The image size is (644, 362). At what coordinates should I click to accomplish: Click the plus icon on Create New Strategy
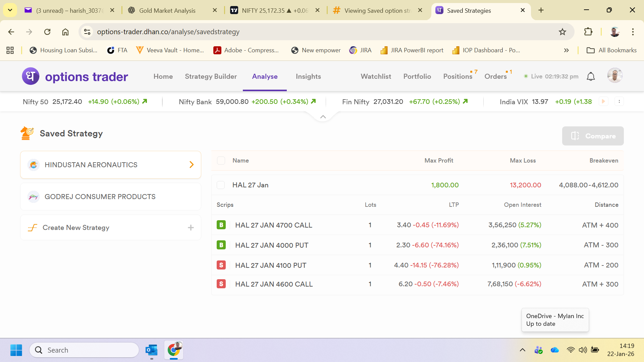click(191, 228)
